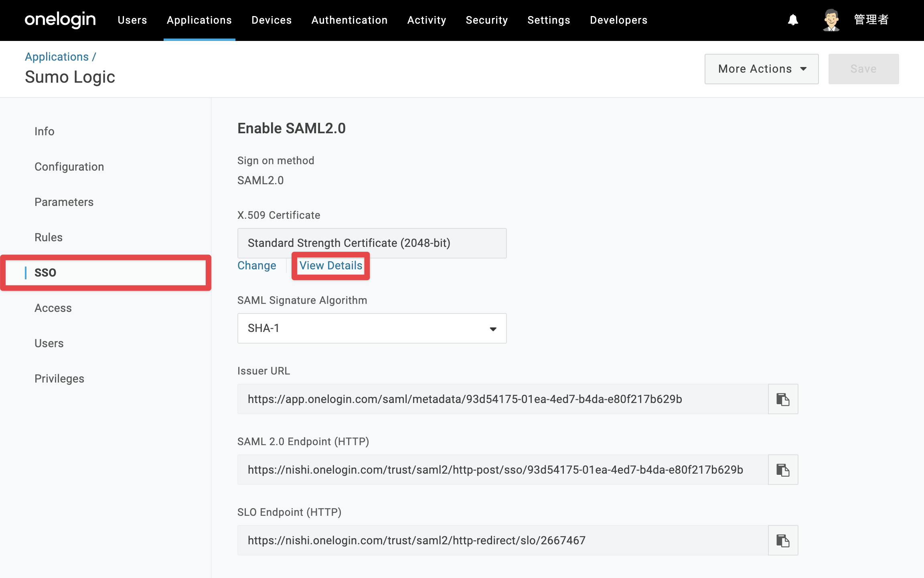Open the Settings top menu
Screen dimensions: 924x578
(549, 20)
